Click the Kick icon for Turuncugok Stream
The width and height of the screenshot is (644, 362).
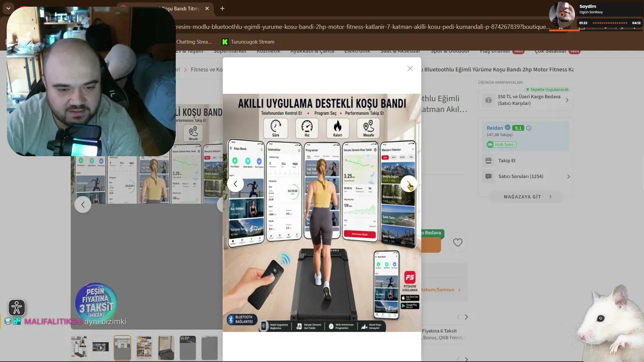[x=225, y=42]
